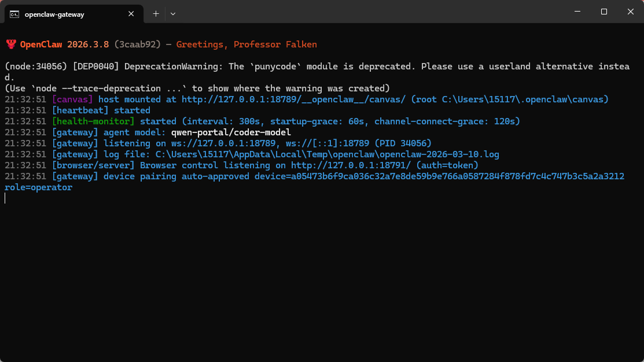Click the '(PID 34056)' text

403,143
